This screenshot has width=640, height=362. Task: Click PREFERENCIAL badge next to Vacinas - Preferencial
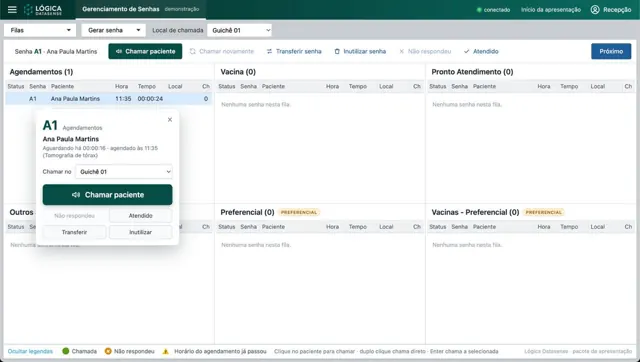click(x=543, y=212)
